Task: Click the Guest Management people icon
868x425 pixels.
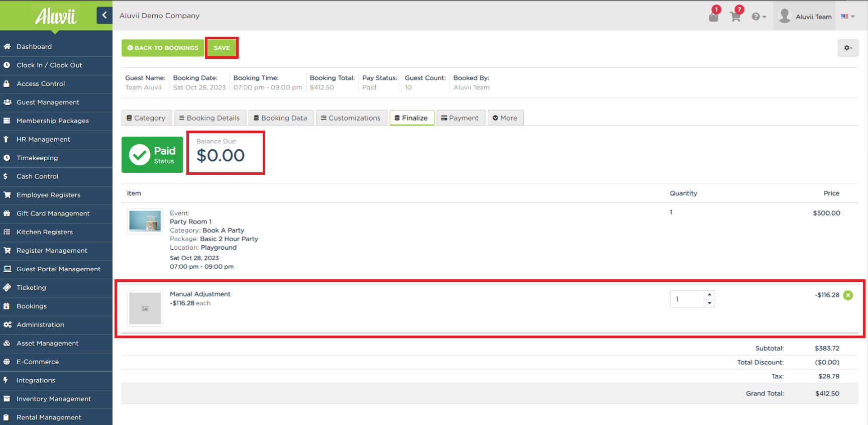Action: pyautogui.click(x=7, y=102)
